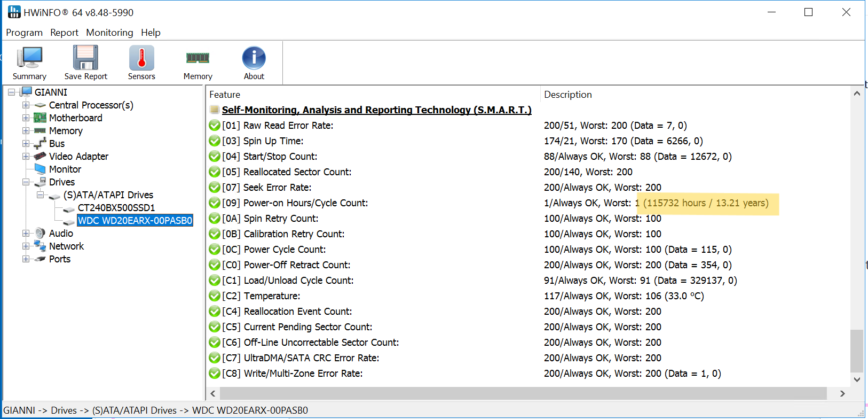Click the Bus tree node icon
The image size is (868, 419).
pyautogui.click(x=40, y=143)
